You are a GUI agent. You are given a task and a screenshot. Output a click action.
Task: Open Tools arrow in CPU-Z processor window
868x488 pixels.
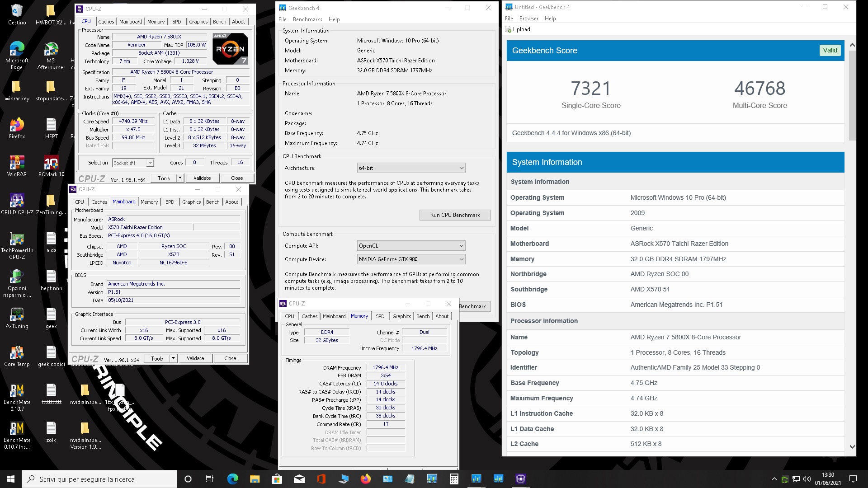[x=180, y=178]
